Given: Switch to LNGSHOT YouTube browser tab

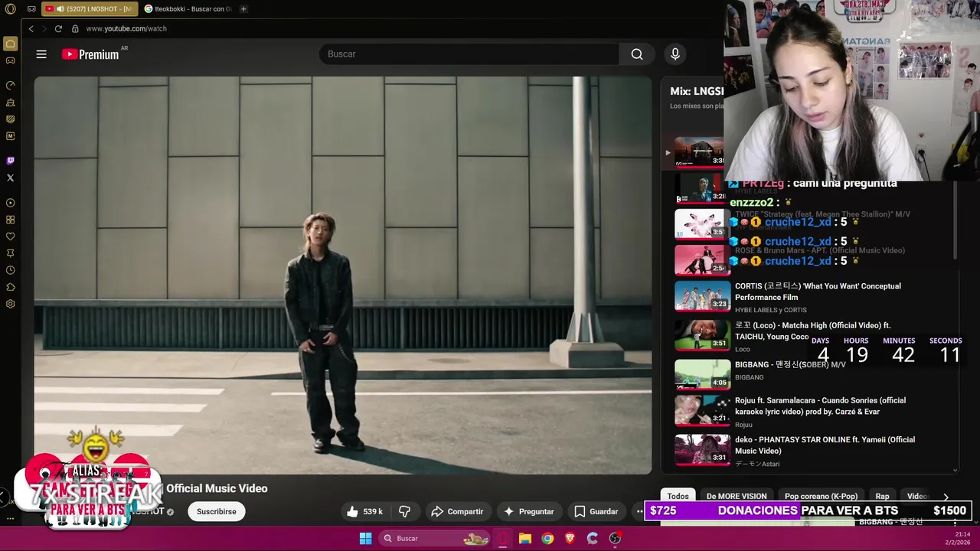Looking at the screenshot, I should pos(89,9).
